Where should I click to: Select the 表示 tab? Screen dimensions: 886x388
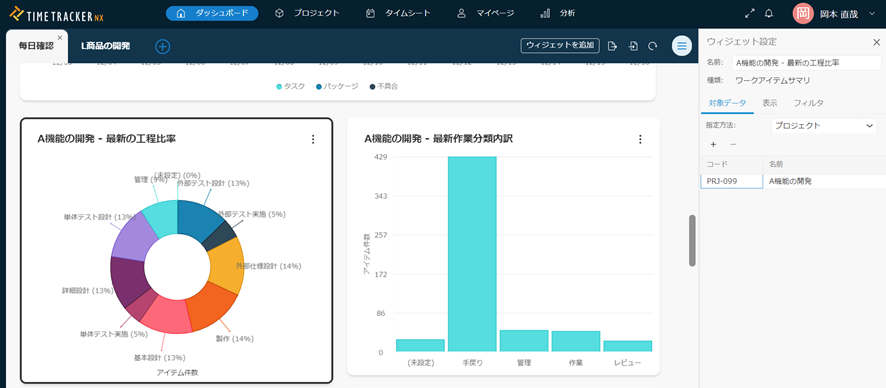tap(770, 103)
